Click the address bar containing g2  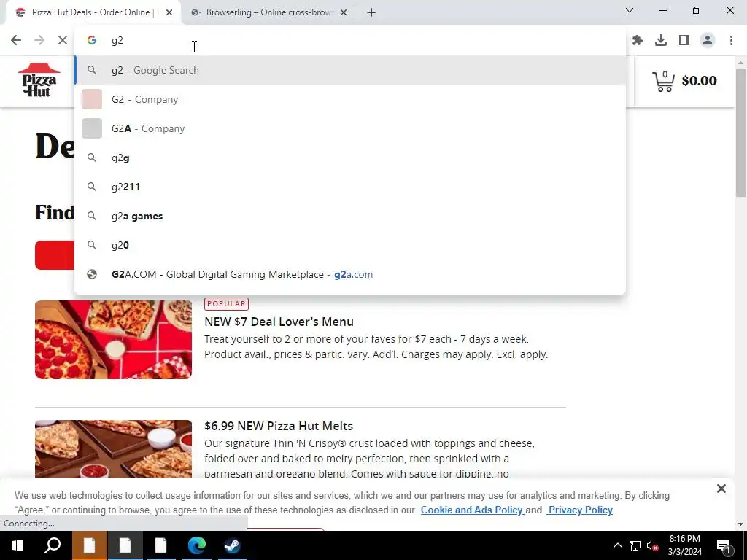point(350,41)
